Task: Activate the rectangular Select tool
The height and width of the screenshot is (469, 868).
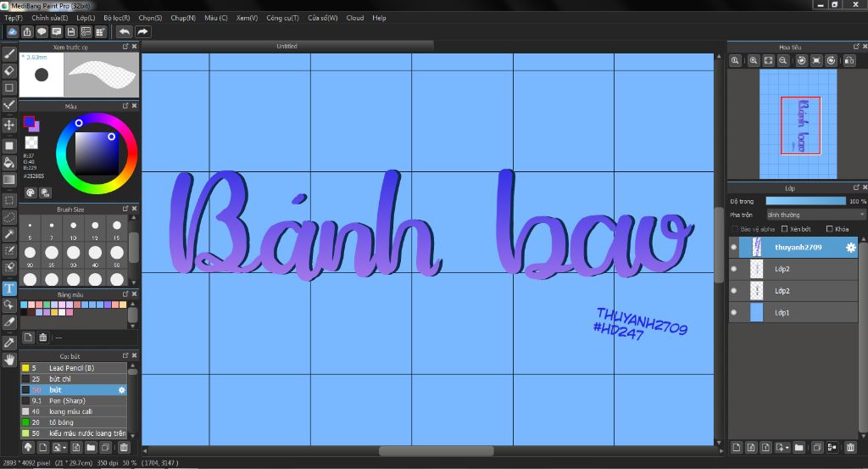Action: coord(8,200)
